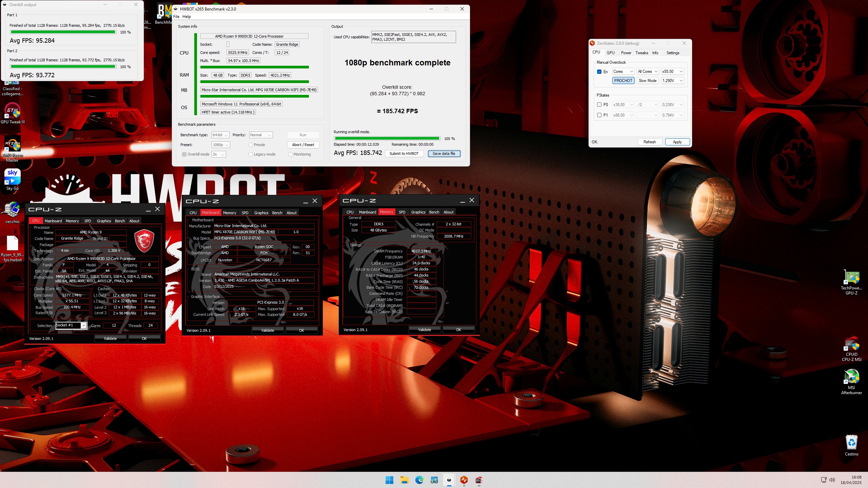Launch CPUID CPU-Z MSI shortcut
The width and height of the screenshot is (868, 488).
click(851, 348)
